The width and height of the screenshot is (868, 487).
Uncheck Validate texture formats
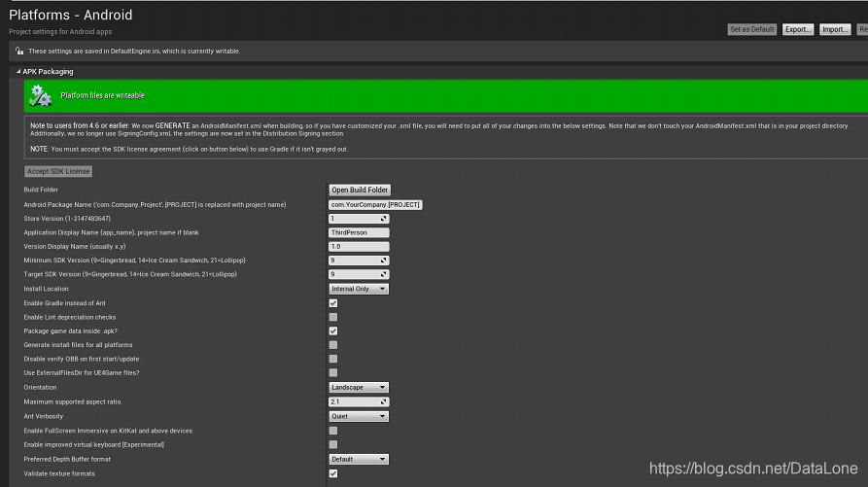333,473
